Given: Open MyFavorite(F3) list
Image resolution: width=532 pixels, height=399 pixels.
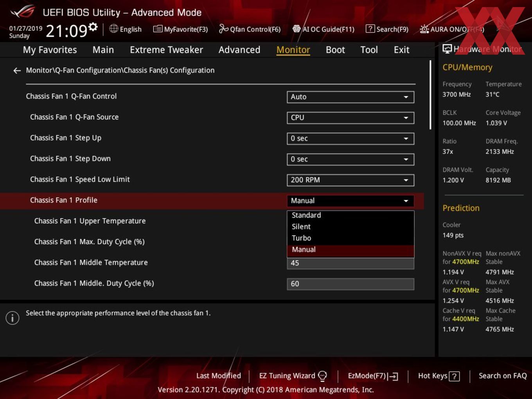Looking at the screenshot, I should [180, 29].
